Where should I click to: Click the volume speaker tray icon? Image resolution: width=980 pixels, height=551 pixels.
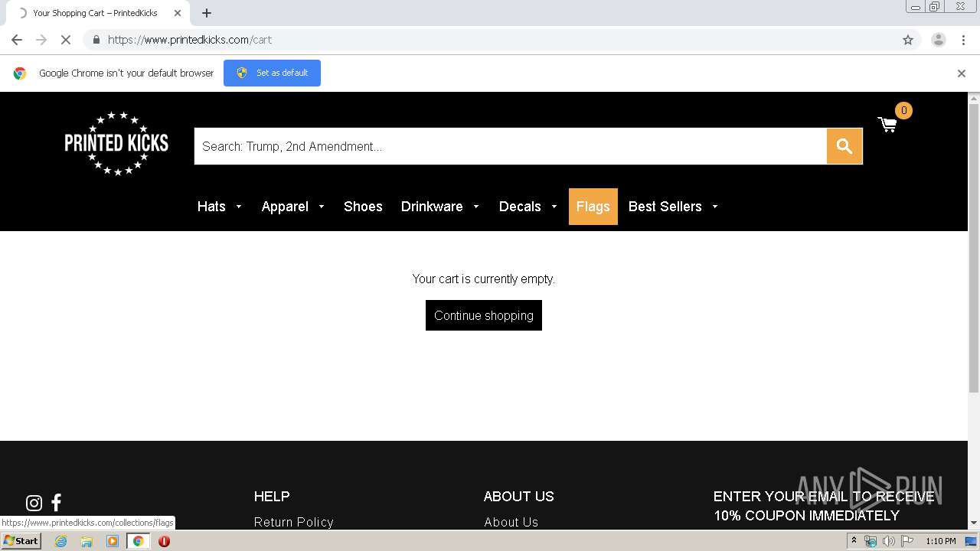pos(888,541)
